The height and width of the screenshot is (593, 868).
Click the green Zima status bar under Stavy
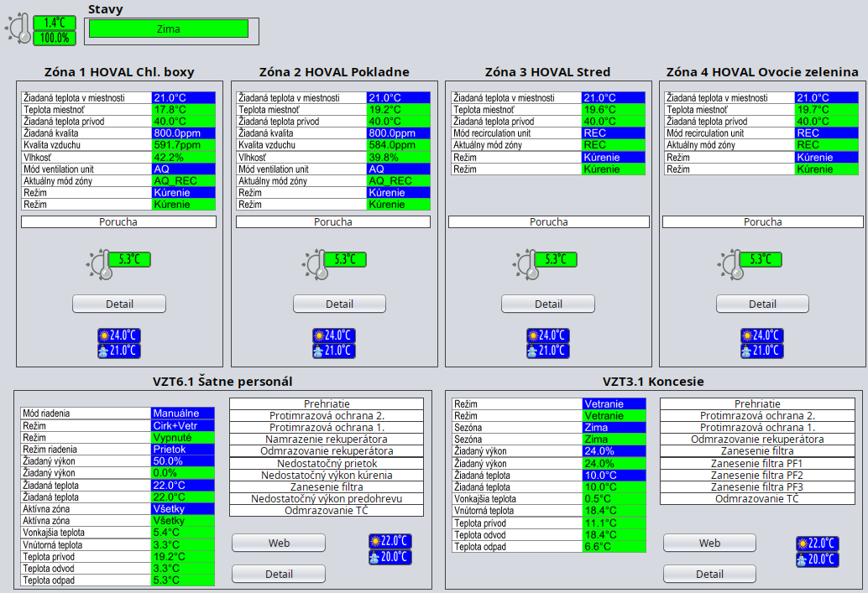pyautogui.click(x=169, y=29)
